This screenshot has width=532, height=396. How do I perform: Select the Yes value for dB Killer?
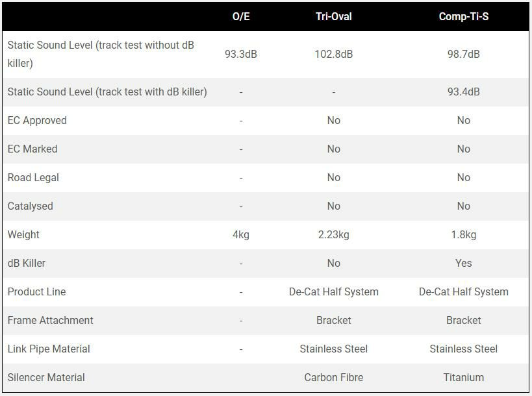[x=463, y=264]
